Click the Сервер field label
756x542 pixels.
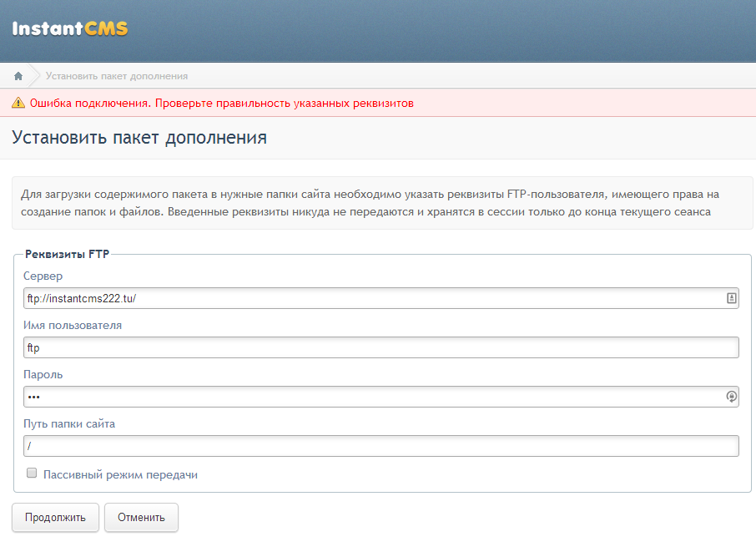pos(43,276)
